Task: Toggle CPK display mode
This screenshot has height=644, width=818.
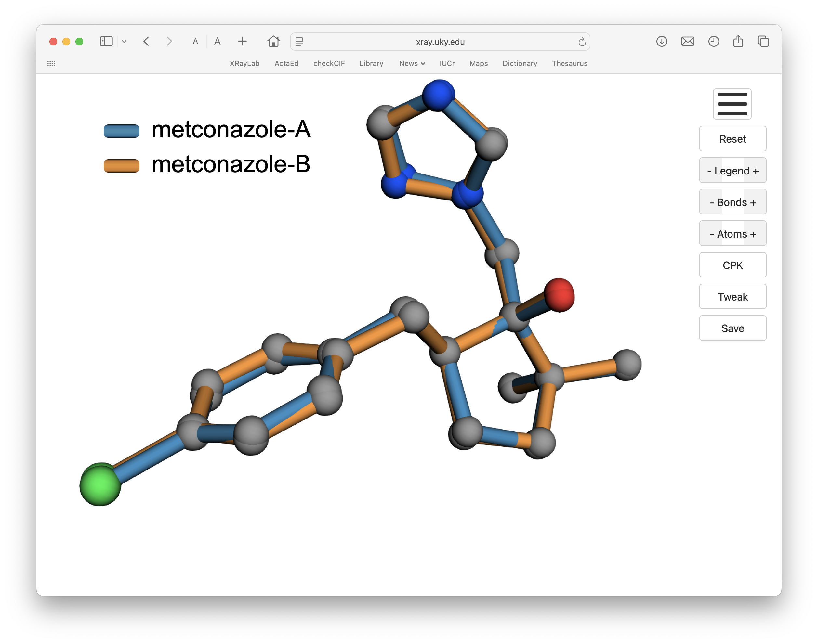Action: click(x=732, y=265)
